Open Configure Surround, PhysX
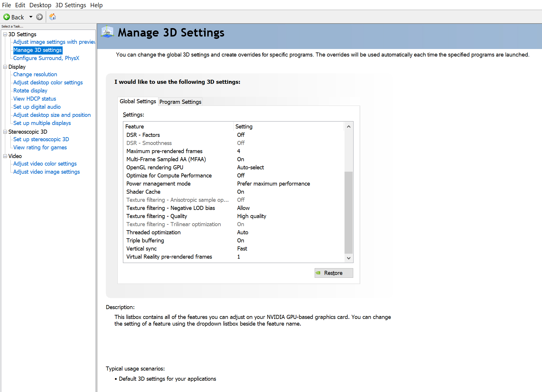Image resolution: width=542 pixels, height=392 pixels. coord(46,58)
